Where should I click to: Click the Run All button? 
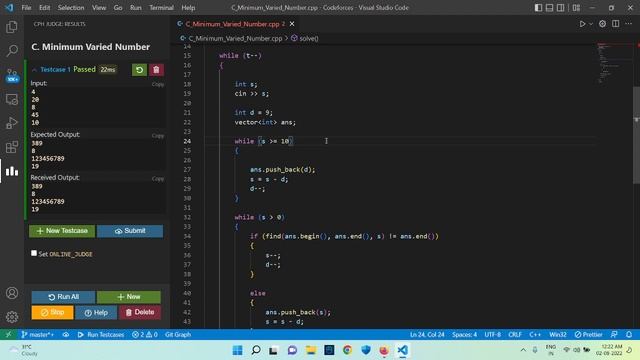63,297
